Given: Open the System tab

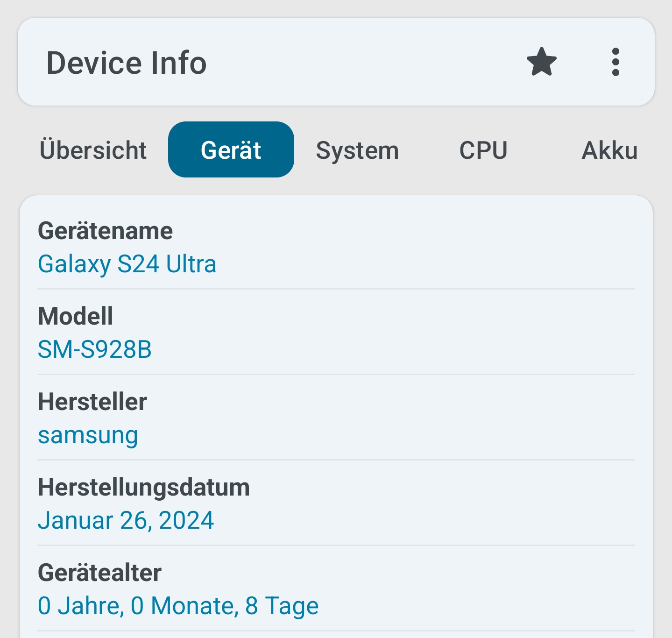Looking at the screenshot, I should click(357, 150).
